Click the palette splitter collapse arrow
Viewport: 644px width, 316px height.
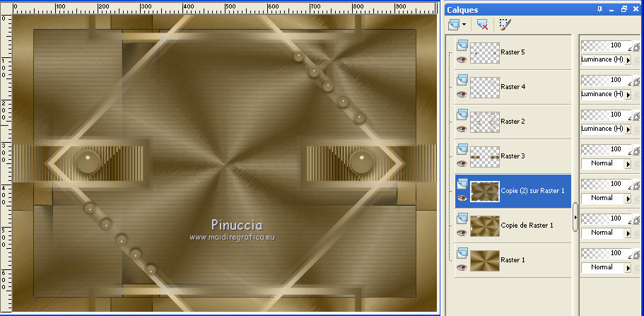tap(575, 216)
